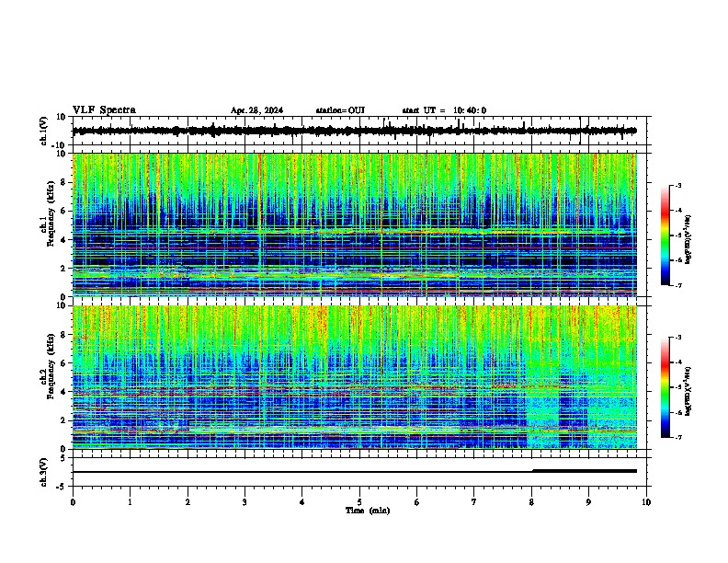Click the time axis tick label "1"

130,502
